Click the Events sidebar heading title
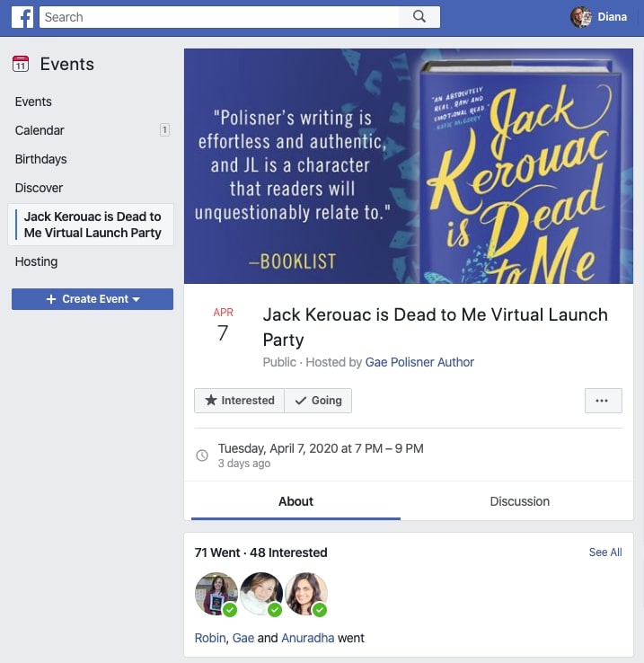Screen dimensions: 644x663 66,64
